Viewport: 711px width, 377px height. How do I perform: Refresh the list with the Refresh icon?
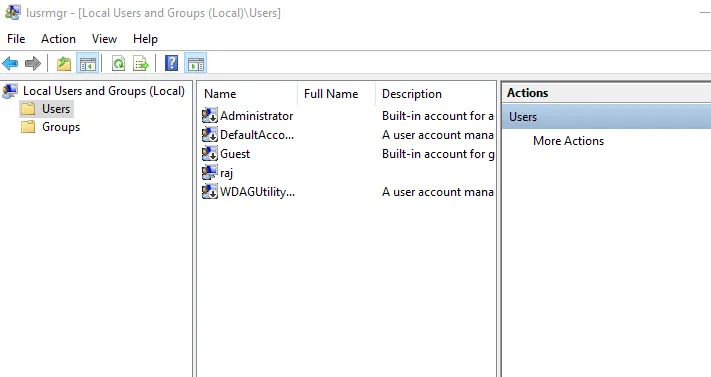118,64
